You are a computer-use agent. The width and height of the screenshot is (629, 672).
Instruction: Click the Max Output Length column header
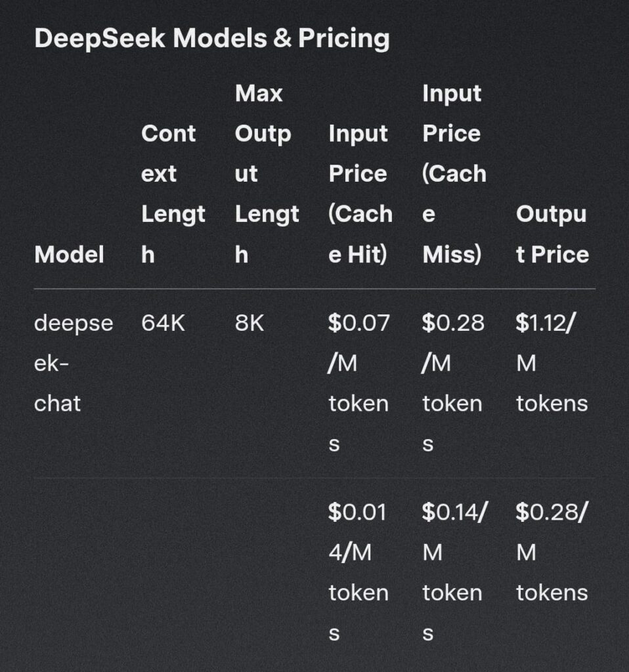click(267, 173)
